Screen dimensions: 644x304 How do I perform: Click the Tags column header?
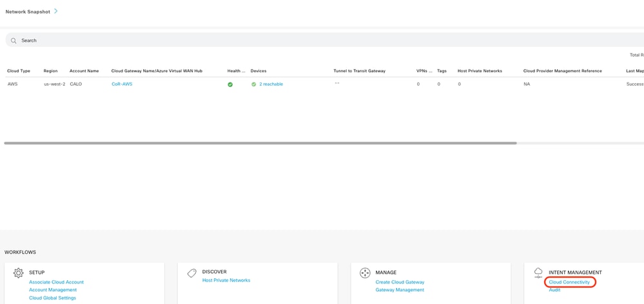point(442,71)
